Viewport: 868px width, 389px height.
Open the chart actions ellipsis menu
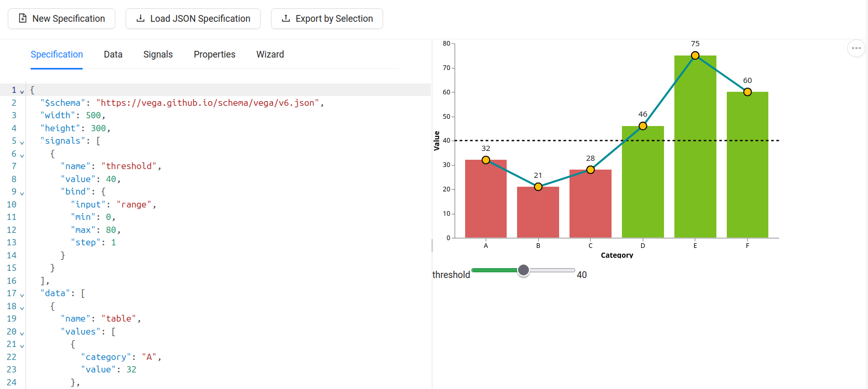coord(856,48)
